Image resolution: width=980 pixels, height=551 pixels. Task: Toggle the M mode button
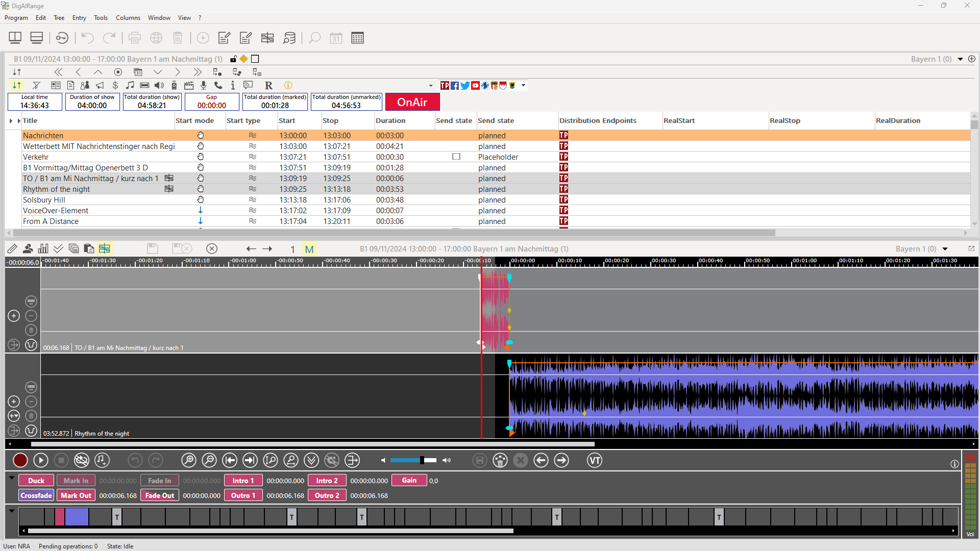309,249
